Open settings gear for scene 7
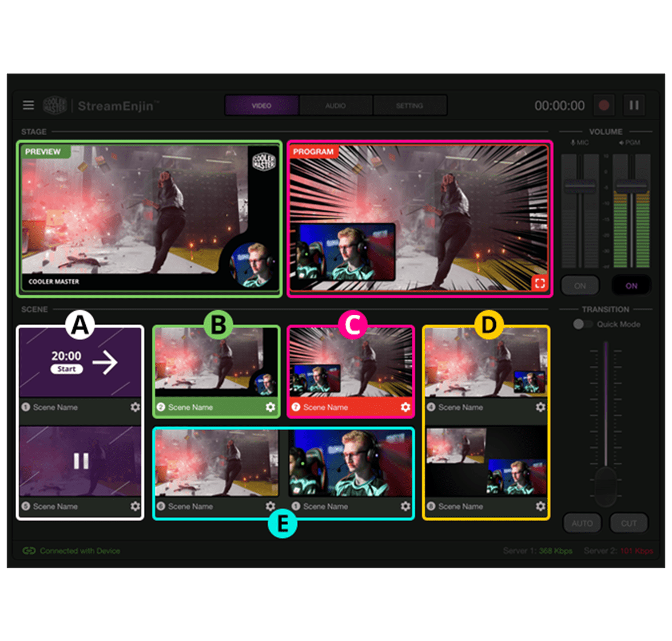The image size is (672, 641). [x=405, y=407]
